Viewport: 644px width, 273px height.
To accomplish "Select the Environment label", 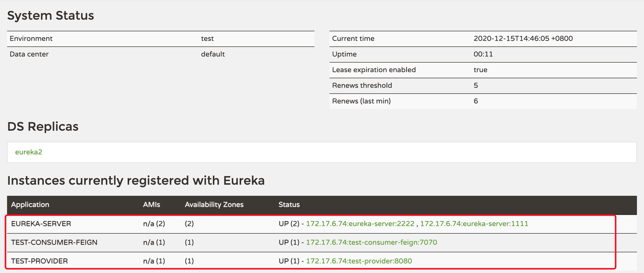I will (x=31, y=38).
